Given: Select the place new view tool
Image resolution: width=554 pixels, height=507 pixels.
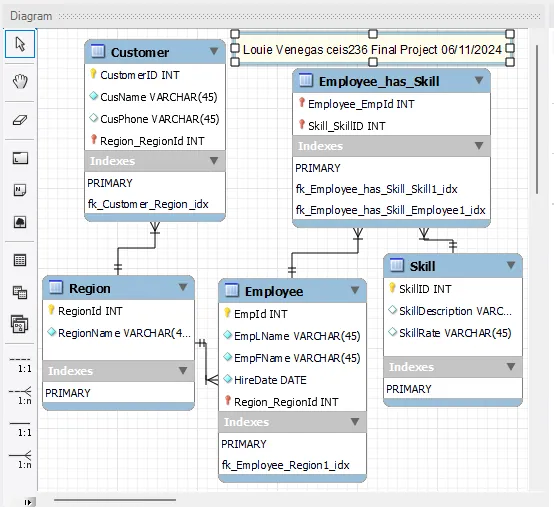Looking at the screenshot, I should pyautogui.click(x=20, y=293).
